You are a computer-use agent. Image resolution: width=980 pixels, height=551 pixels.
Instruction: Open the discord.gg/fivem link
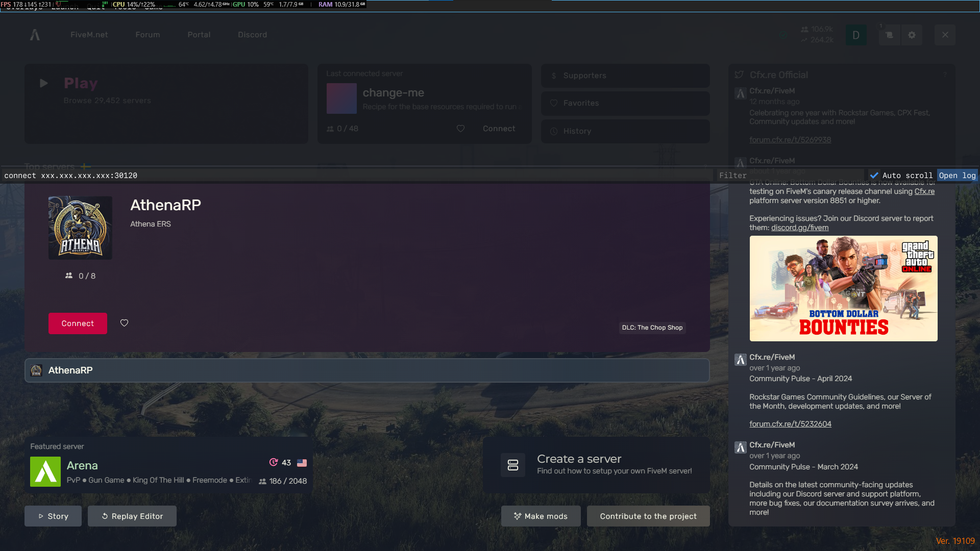tap(800, 228)
